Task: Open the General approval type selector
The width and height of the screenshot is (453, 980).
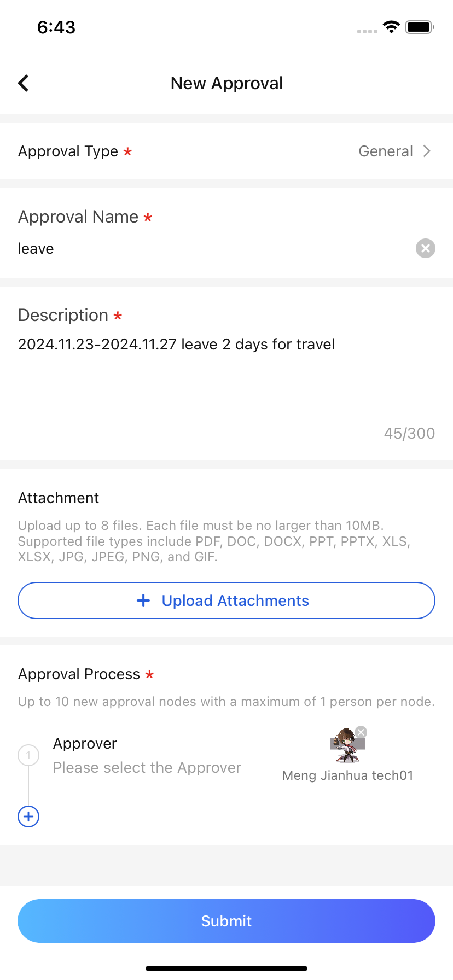Action: tap(385, 151)
